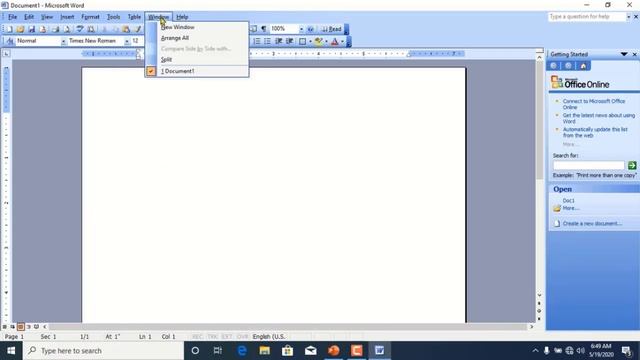Click the Microsoft Word Help icon in toolbar

(x=311, y=29)
